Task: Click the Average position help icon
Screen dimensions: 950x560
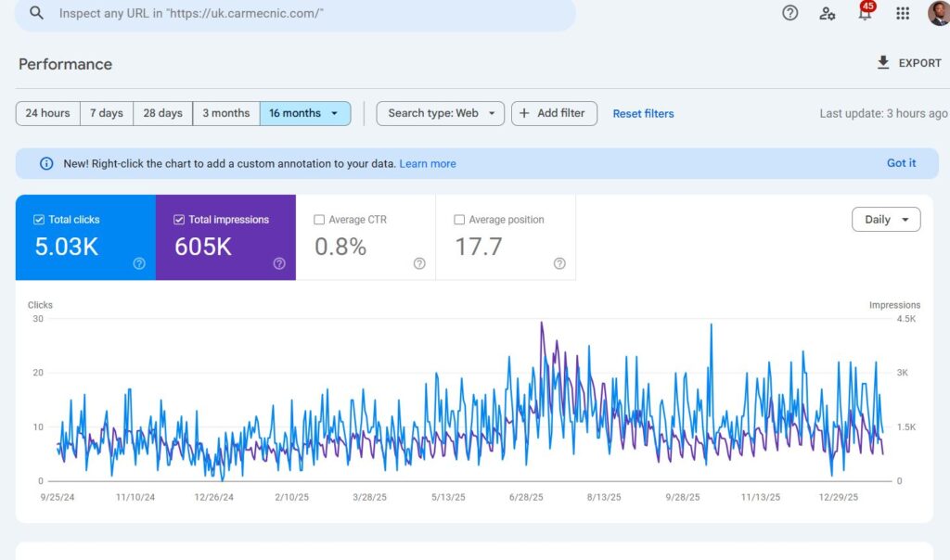Action: click(x=559, y=263)
